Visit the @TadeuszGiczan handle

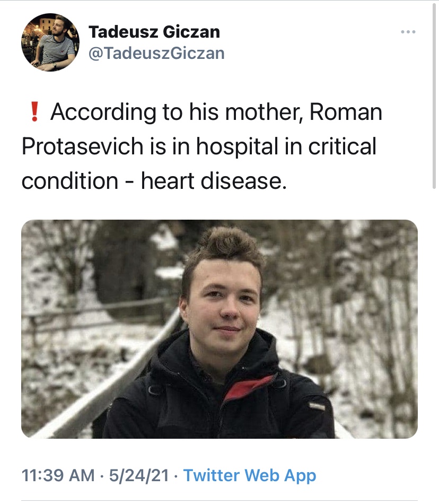[x=156, y=53]
